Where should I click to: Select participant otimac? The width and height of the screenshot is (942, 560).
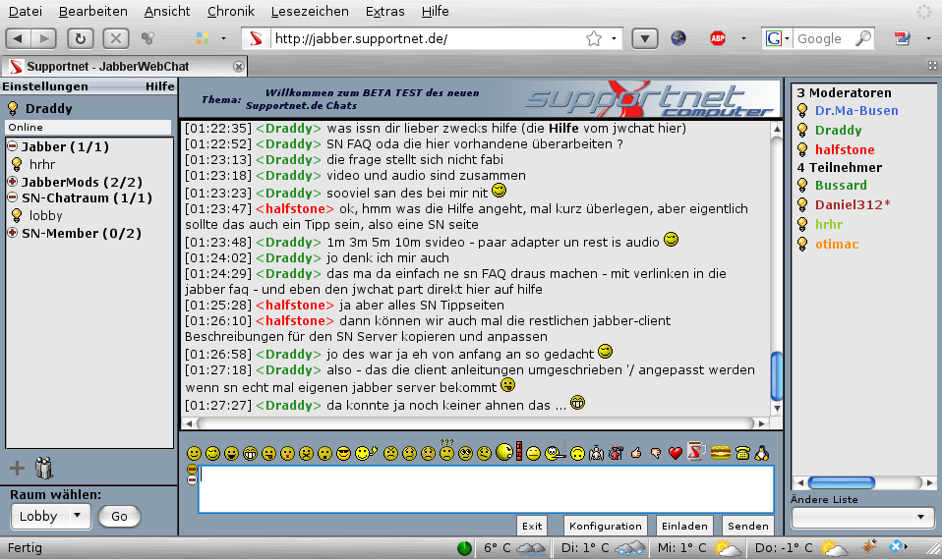tap(837, 244)
